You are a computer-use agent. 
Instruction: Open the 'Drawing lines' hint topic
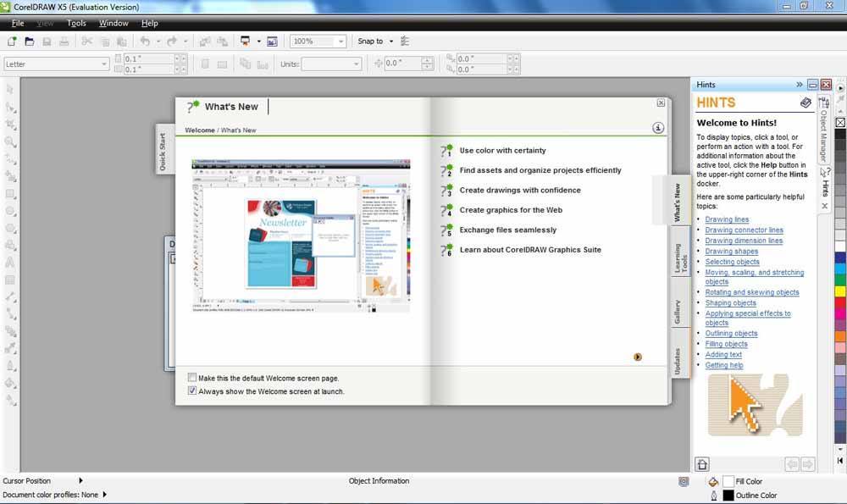[727, 219]
